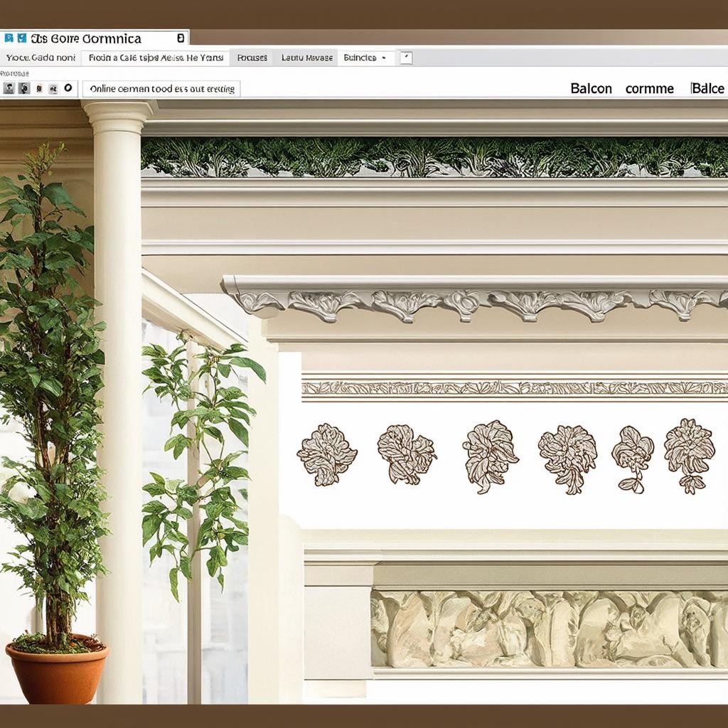Click the Balcon link
Viewport: 728px width, 728px height.
(x=591, y=88)
